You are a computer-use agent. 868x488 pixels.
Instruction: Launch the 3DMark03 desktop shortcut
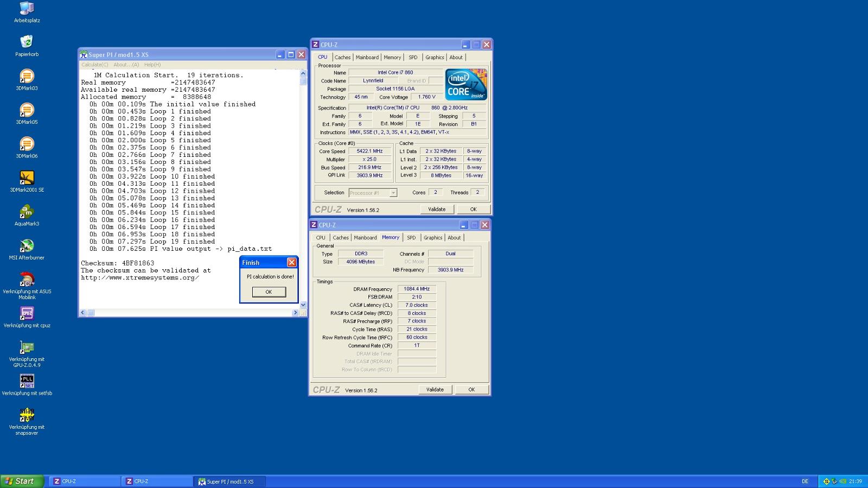(27, 76)
